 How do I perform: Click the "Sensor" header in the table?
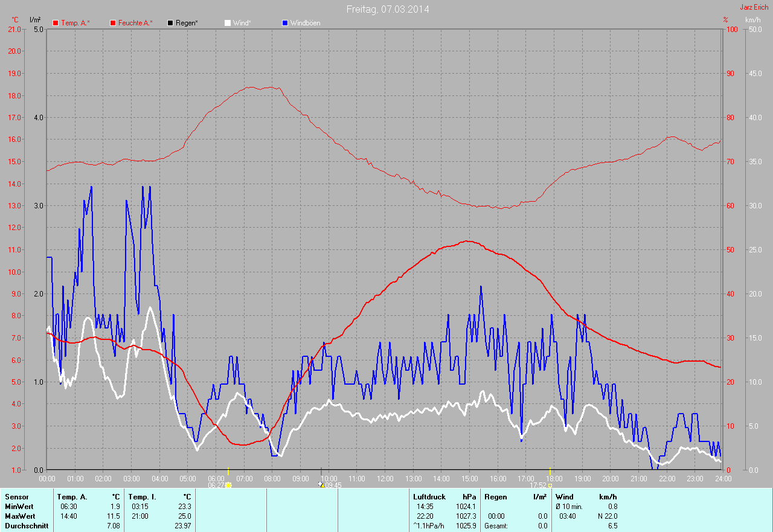pyautogui.click(x=16, y=497)
